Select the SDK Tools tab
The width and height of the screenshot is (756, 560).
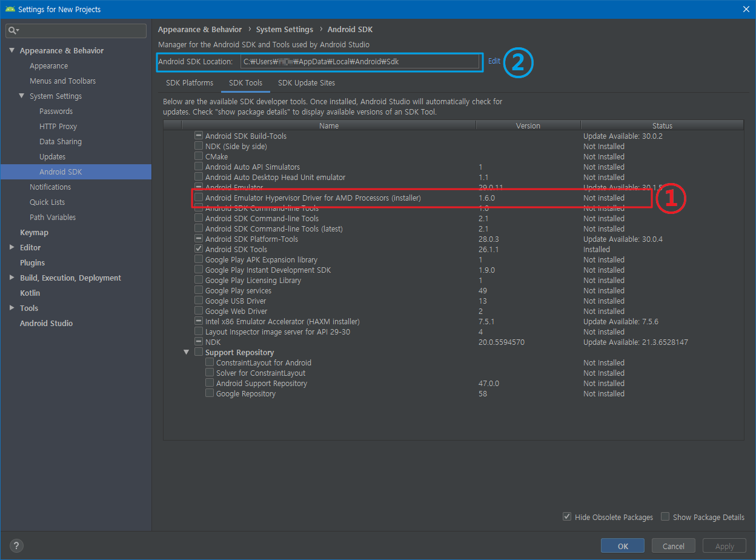(245, 83)
